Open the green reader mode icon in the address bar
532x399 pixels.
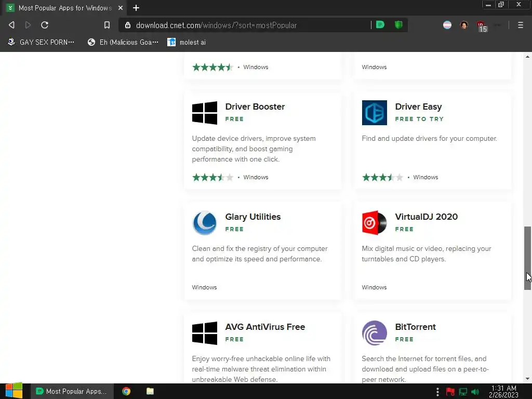pyautogui.click(x=380, y=25)
